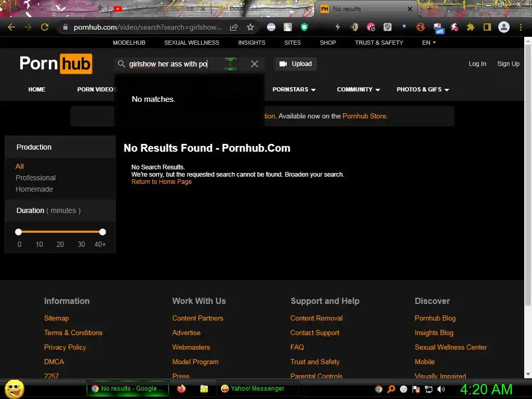Click the left handle of Duration slider
This screenshot has height=399, width=532.
click(x=18, y=232)
